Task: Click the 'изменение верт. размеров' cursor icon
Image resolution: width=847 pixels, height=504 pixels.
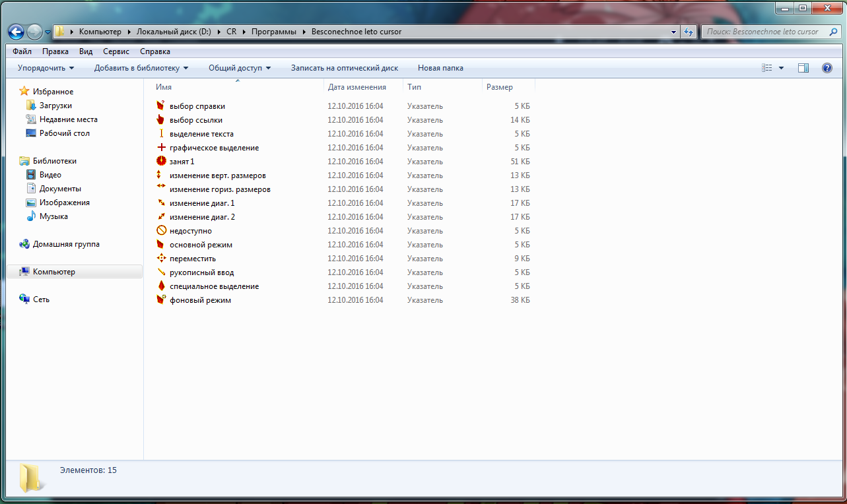Action: (x=160, y=175)
